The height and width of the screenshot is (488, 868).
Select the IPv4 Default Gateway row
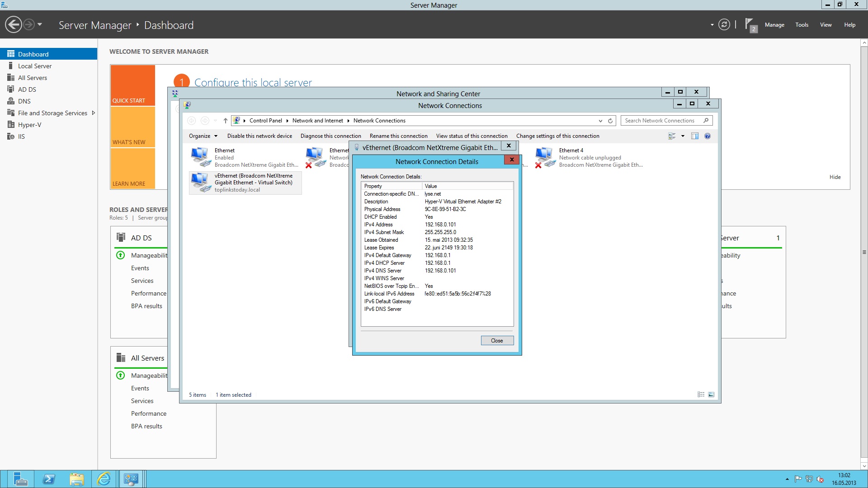(437, 255)
